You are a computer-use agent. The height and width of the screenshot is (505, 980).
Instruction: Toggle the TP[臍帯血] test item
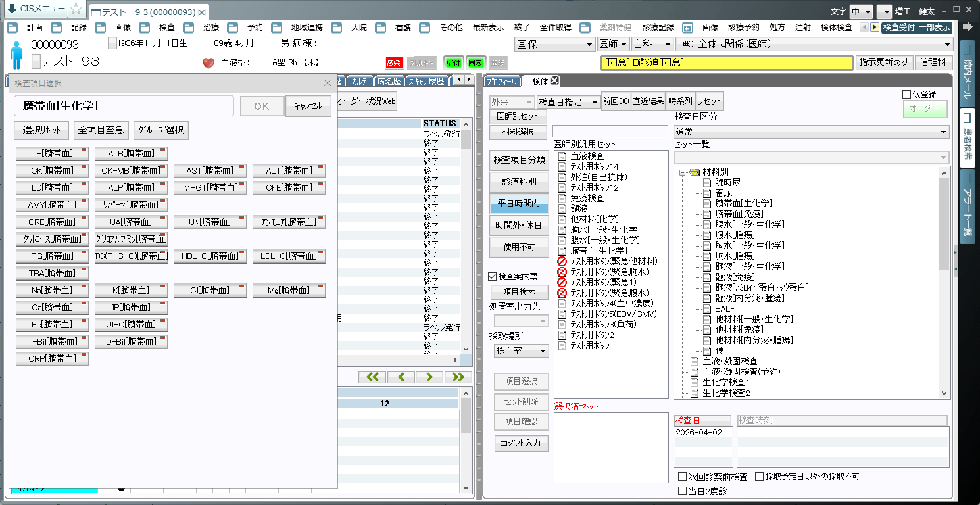coord(53,153)
